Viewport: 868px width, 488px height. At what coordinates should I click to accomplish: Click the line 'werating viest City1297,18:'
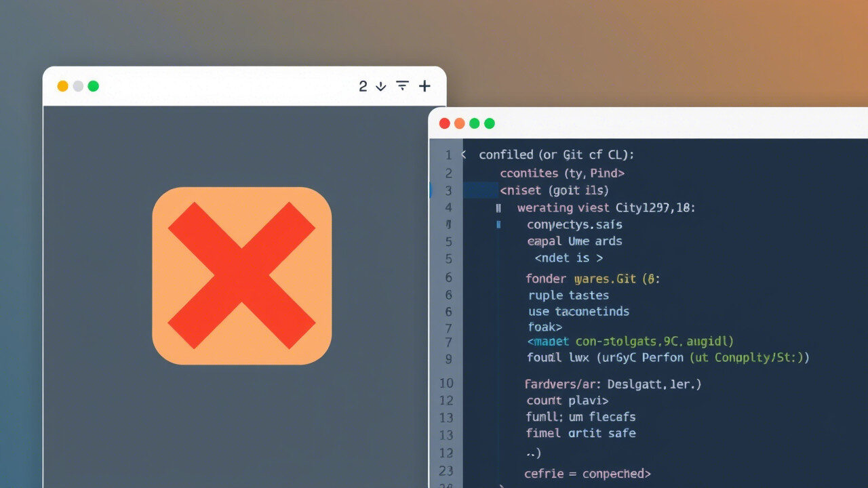[606, 208]
